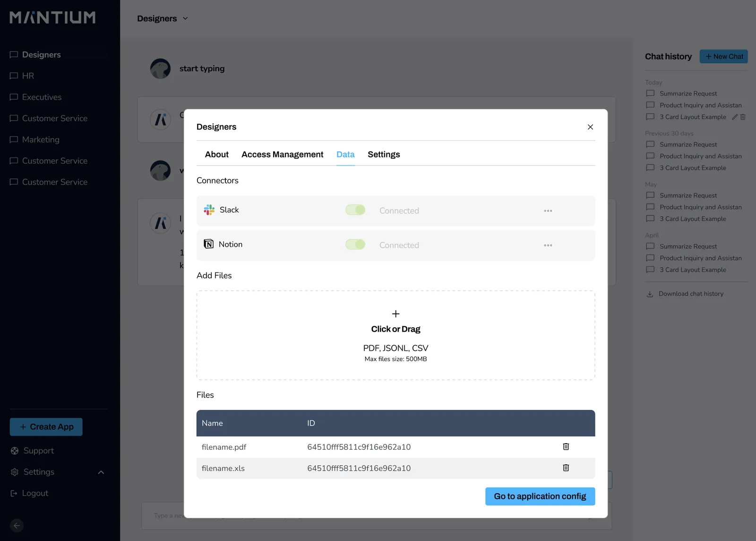Screen dimensions: 756x541
Task: Click the collapse sidebar arrow icon
Action: pyautogui.click(x=17, y=525)
